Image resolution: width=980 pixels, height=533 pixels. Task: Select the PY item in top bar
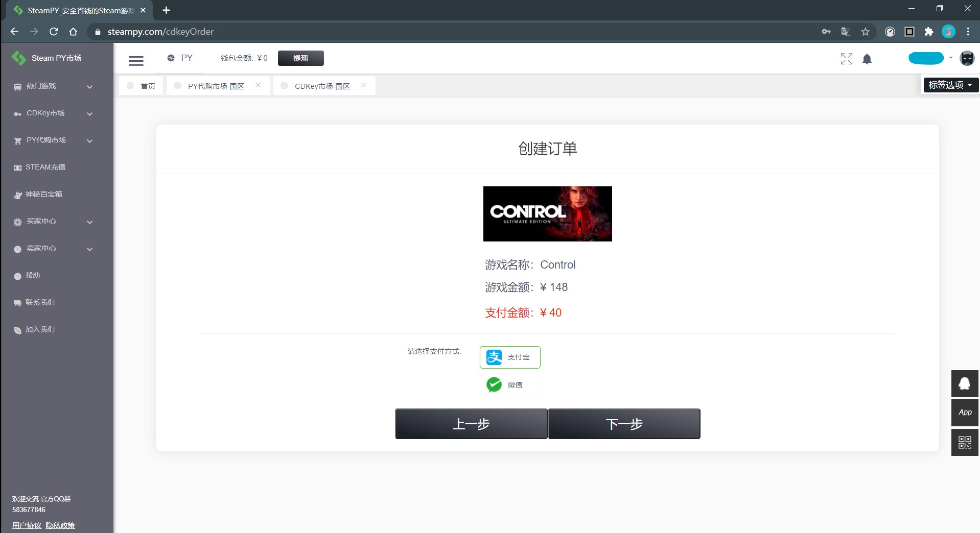click(180, 58)
